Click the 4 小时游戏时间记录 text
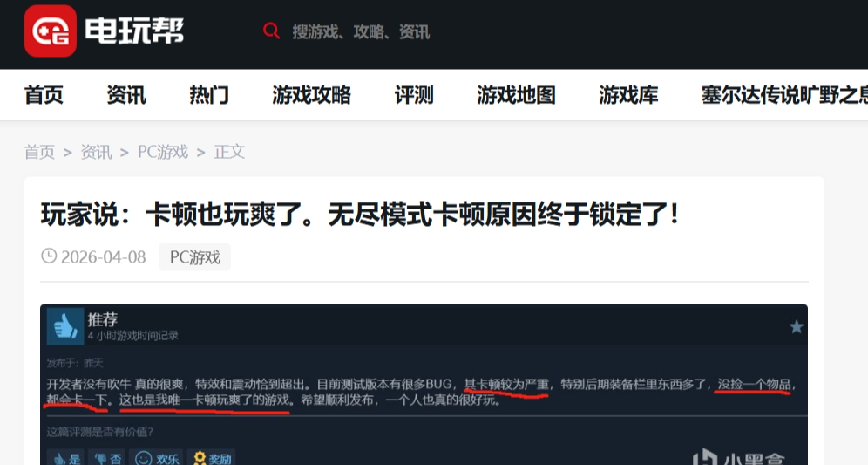The width and height of the screenshot is (868, 465). [132, 335]
